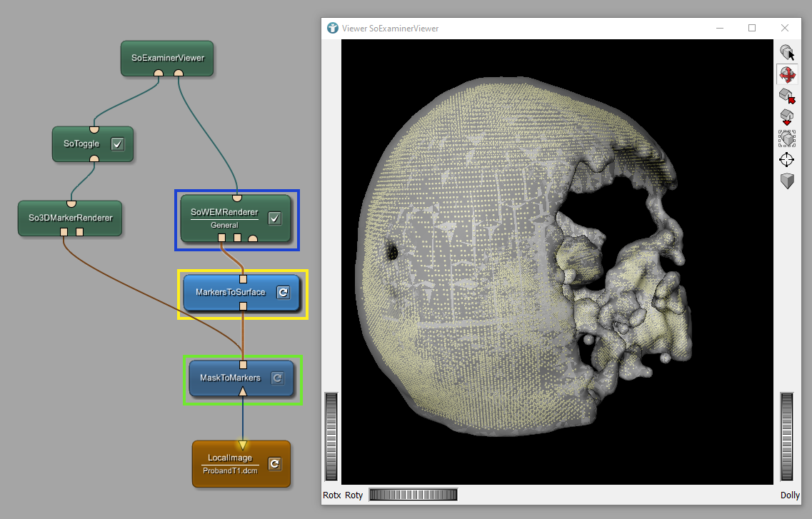
Task: Toggle the perspective camera cube icon
Action: point(787,181)
